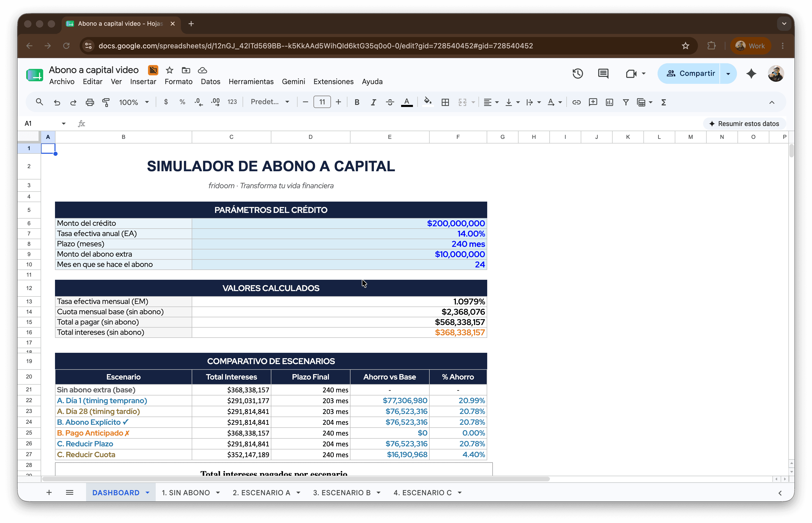
Task: Select the paint format roller icon
Action: click(x=106, y=102)
